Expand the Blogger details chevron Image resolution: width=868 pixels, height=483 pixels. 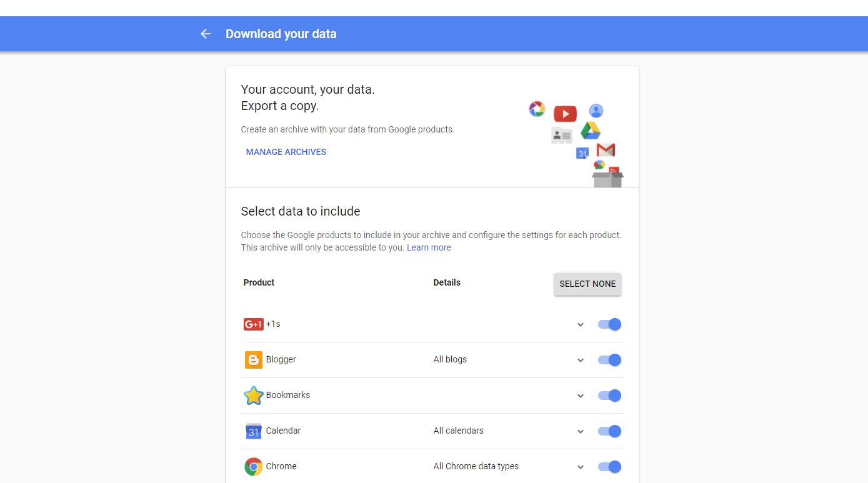[x=581, y=361]
